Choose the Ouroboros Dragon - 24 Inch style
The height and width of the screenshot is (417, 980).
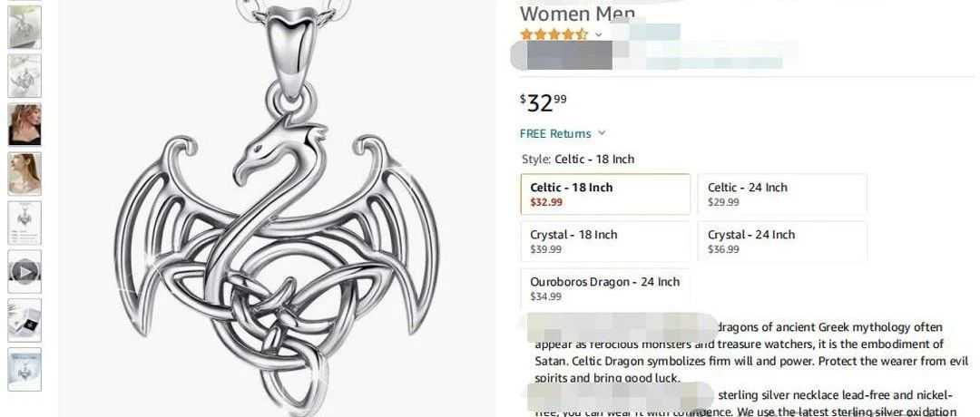point(605,289)
